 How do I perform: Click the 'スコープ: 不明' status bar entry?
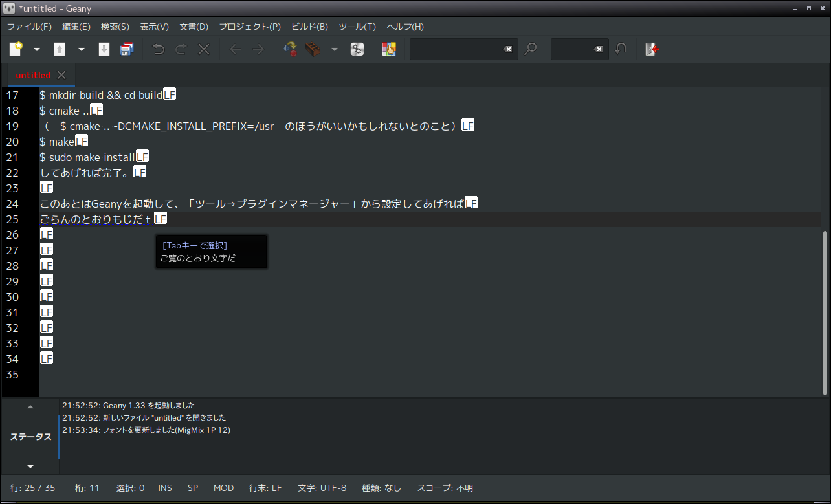445,488
